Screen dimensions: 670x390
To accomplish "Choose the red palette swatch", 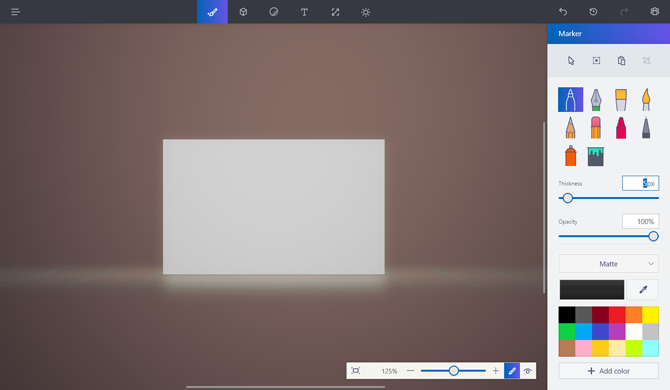I will [617, 315].
